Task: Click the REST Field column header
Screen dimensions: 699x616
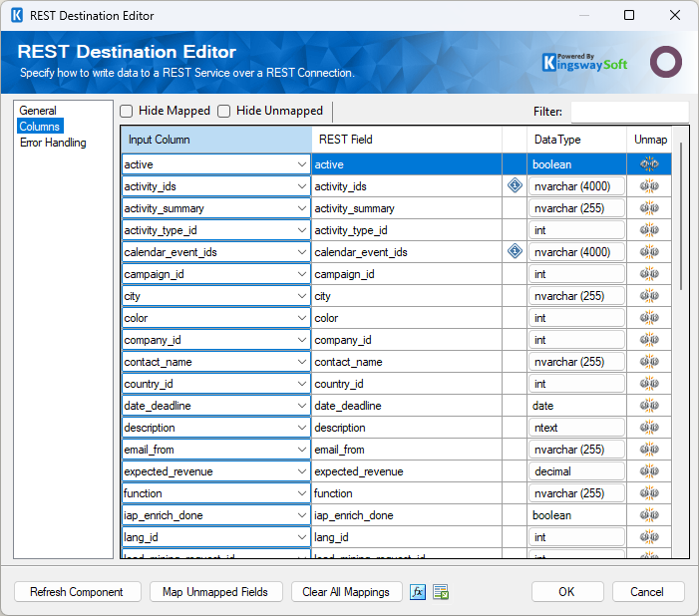Action: tap(407, 140)
